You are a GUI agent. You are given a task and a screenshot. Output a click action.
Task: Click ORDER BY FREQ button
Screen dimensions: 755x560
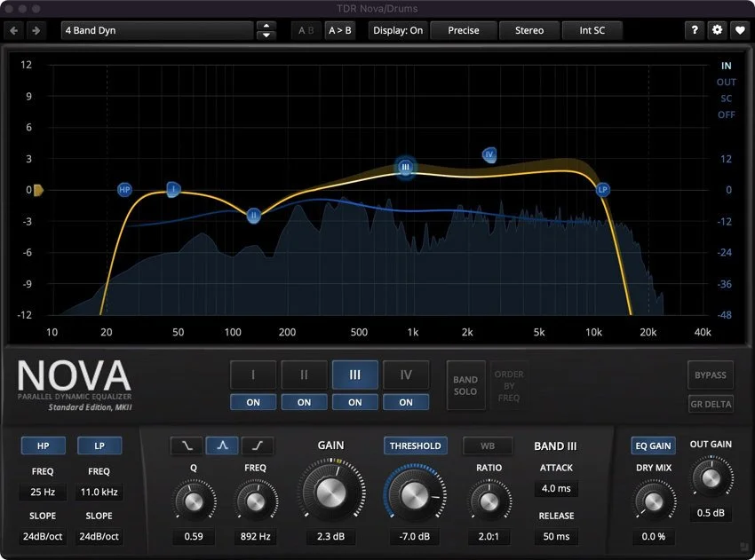click(509, 385)
